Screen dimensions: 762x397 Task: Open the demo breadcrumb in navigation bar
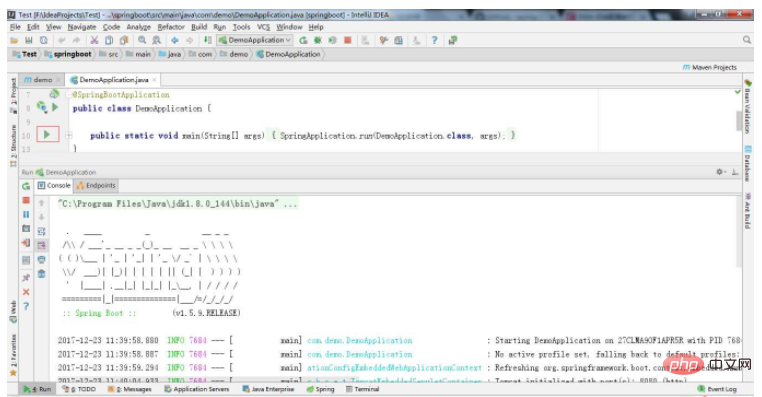(234, 54)
